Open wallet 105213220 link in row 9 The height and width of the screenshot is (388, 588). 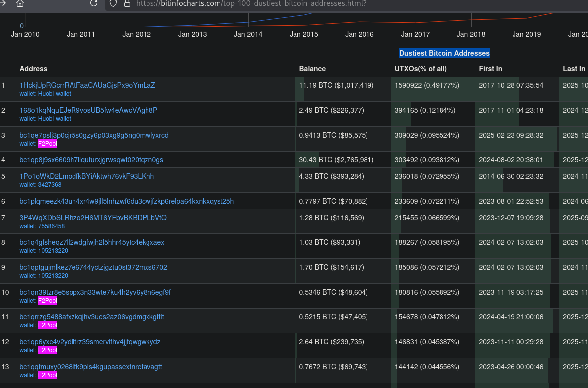(x=53, y=275)
